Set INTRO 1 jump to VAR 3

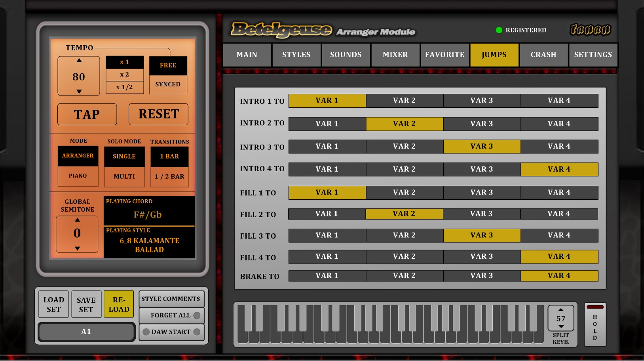pos(482,101)
